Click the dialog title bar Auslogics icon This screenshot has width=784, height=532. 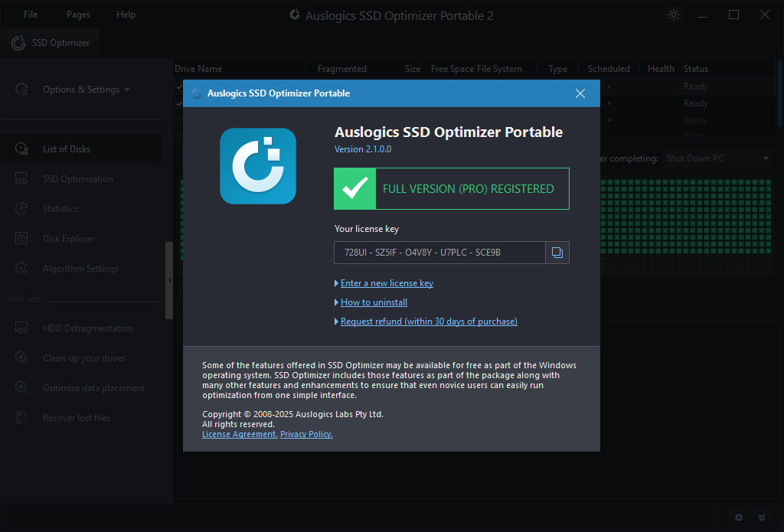click(197, 93)
